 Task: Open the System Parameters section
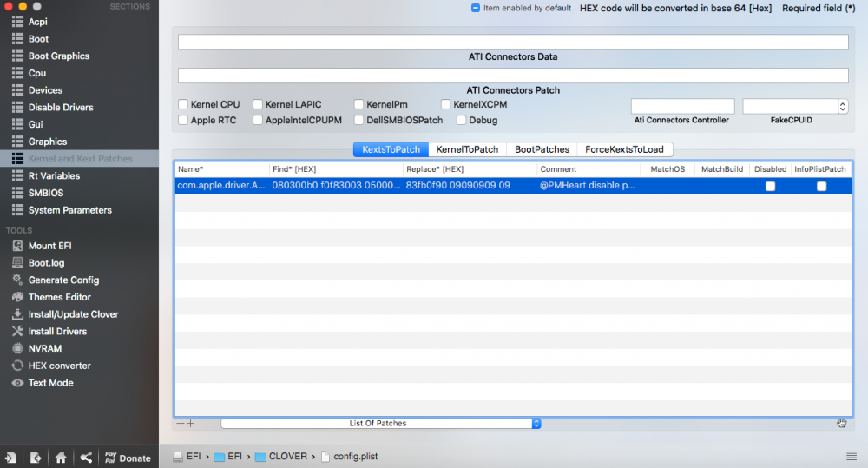(x=69, y=210)
